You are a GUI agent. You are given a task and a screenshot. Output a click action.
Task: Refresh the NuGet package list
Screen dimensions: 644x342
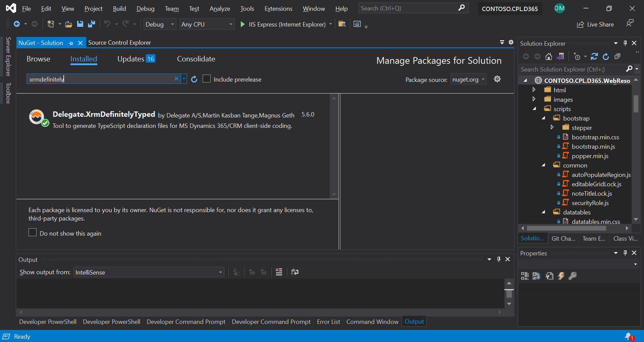point(194,79)
